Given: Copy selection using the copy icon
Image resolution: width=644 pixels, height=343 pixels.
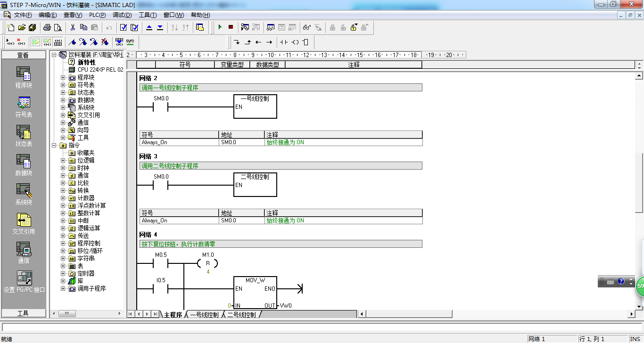Looking at the screenshot, I should point(83,27).
